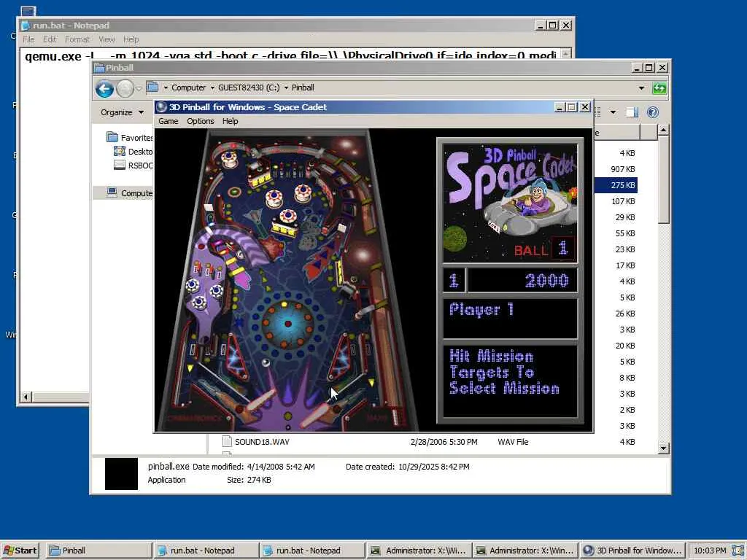747x560 pixels.
Task: Open Edit menu in run.bat Notepad
Action: coord(50,39)
